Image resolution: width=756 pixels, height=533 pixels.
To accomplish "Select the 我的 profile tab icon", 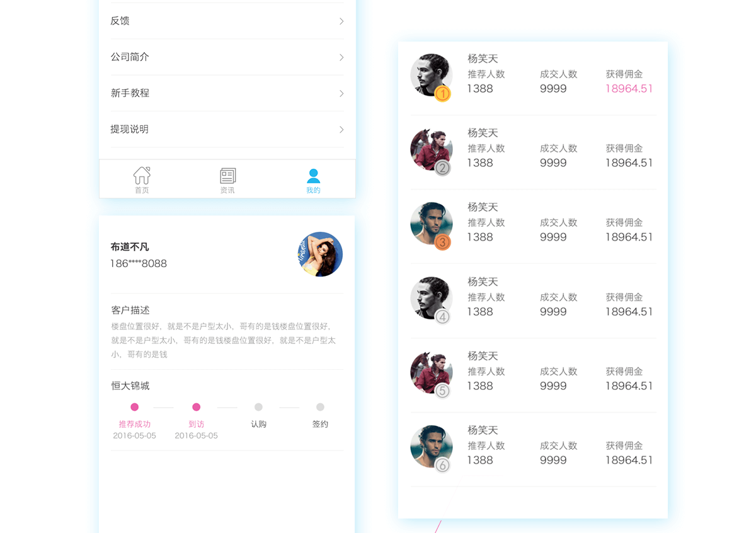I will (313, 176).
